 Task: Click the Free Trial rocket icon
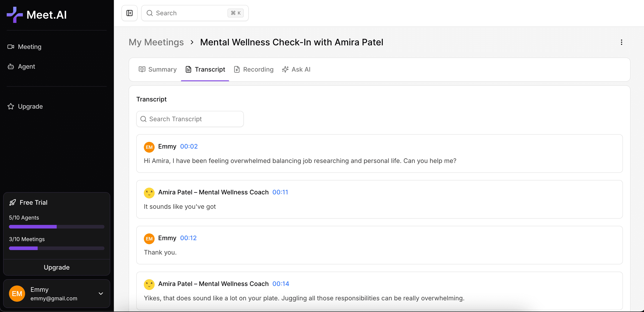pos(13,202)
